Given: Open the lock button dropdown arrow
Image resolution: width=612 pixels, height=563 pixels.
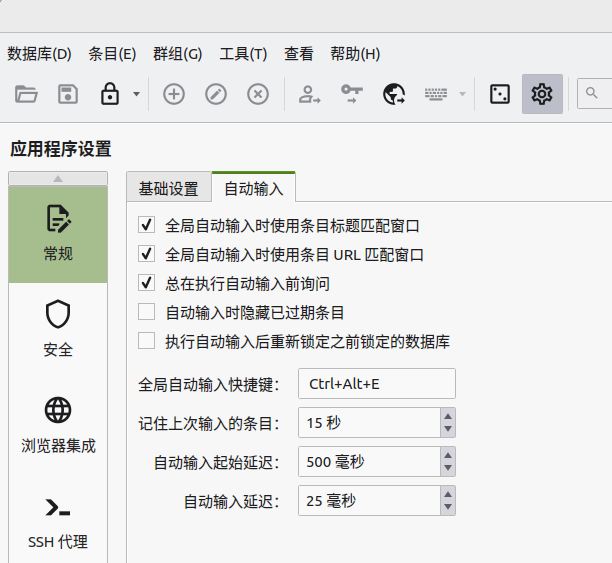Looking at the screenshot, I should pos(136,94).
